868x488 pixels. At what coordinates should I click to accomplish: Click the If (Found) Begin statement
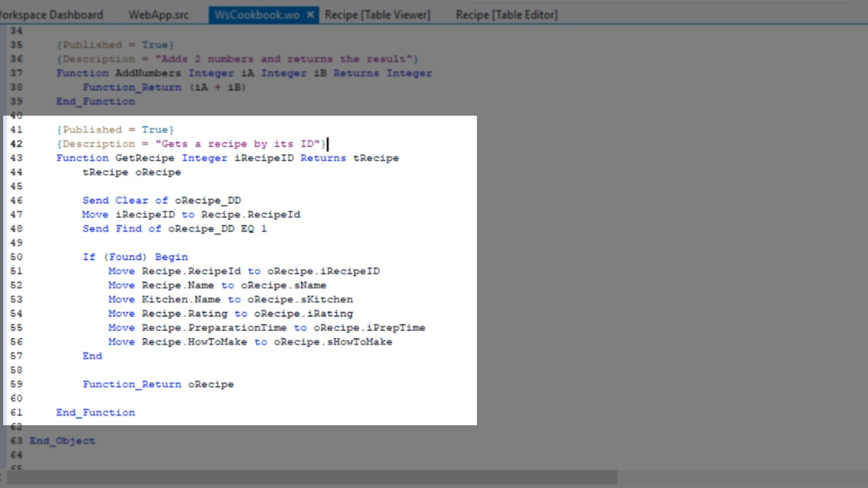tap(135, 257)
